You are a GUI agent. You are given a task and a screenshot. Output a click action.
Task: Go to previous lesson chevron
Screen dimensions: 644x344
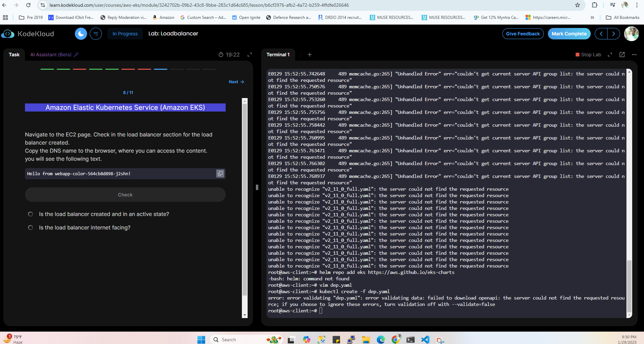coord(601,34)
